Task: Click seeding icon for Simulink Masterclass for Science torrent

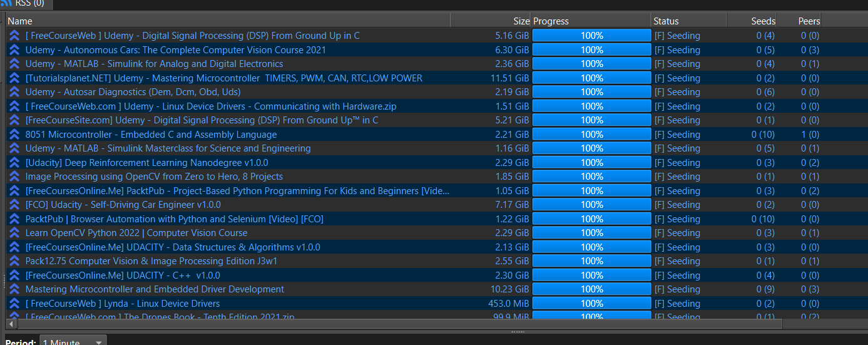Action: tap(14, 148)
